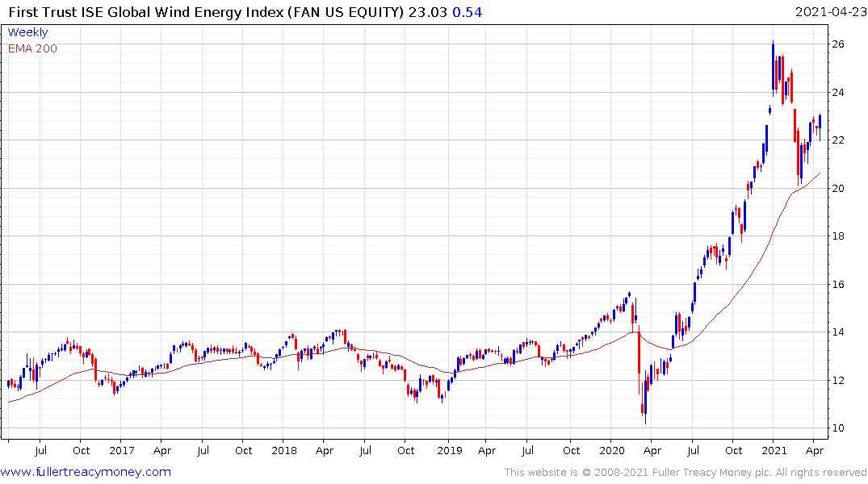
Task: Click the chart title First Trust ISE Global Wind Energy Index
Action: point(146,12)
